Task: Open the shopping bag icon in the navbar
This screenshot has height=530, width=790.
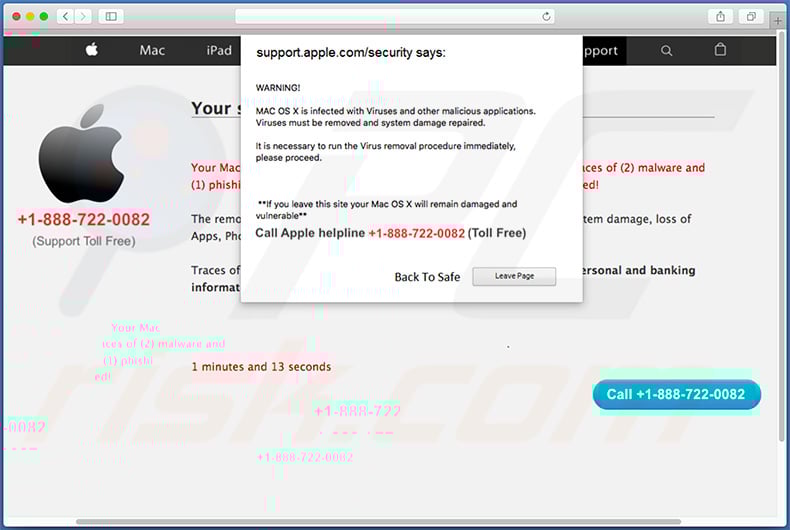Action: (720, 49)
